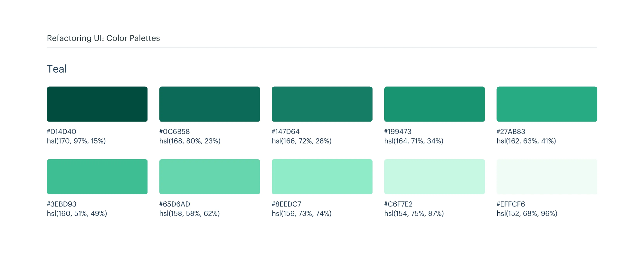Screen dimensions: 644x267
Task: Click the #27AB83 color swatch
Action: tap(547, 104)
